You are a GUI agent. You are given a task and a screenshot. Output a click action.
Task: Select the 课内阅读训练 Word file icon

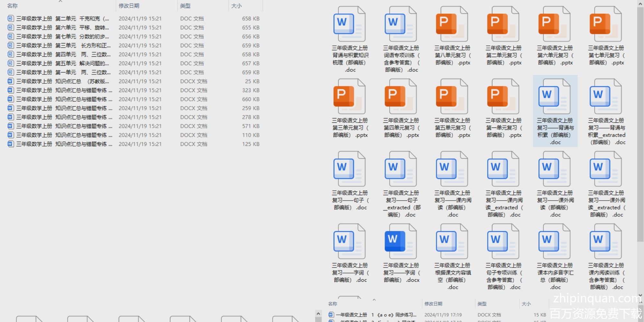[x=606, y=241]
